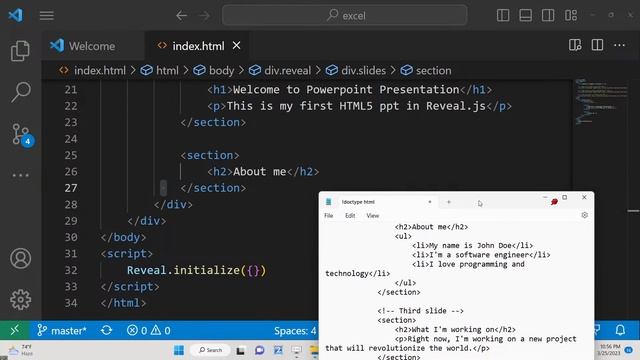
Task: Toggle the bottom panel layout icon
Action: point(525,16)
